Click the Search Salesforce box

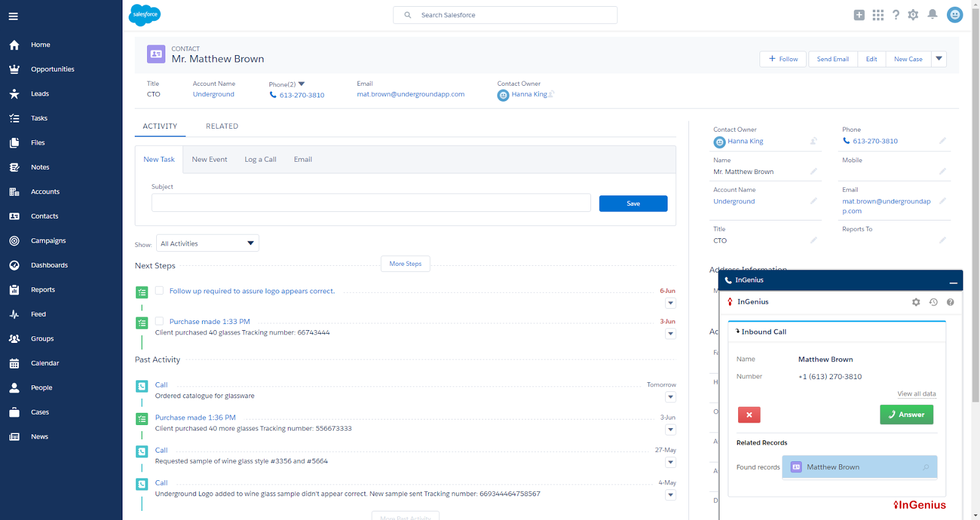click(x=505, y=15)
